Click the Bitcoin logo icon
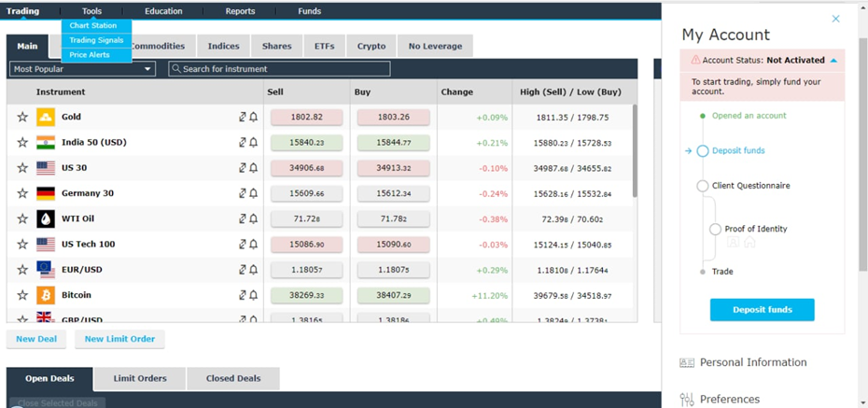 click(46, 295)
